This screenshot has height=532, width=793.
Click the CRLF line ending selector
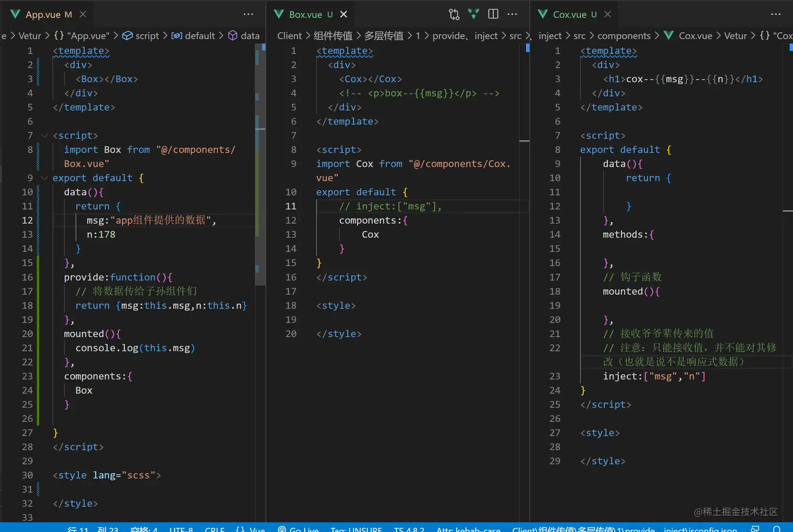click(x=215, y=529)
